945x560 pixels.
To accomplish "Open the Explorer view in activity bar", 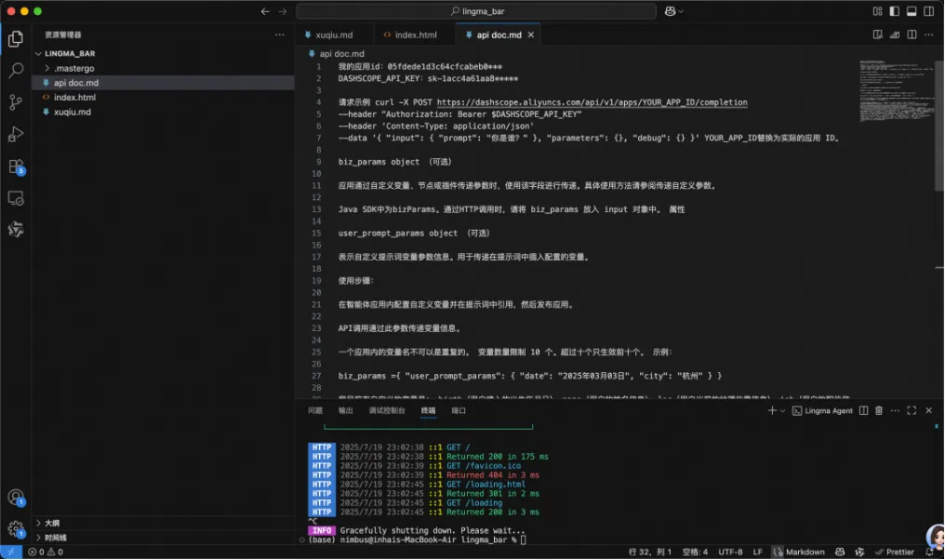I will (16, 39).
